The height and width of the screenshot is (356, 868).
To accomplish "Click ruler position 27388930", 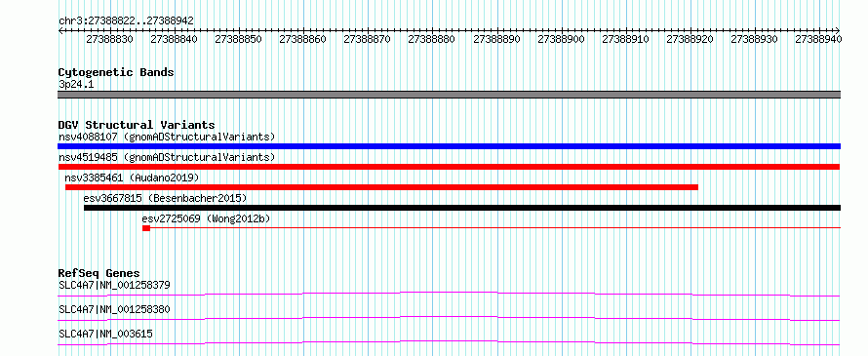I will pyautogui.click(x=754, y=39).
